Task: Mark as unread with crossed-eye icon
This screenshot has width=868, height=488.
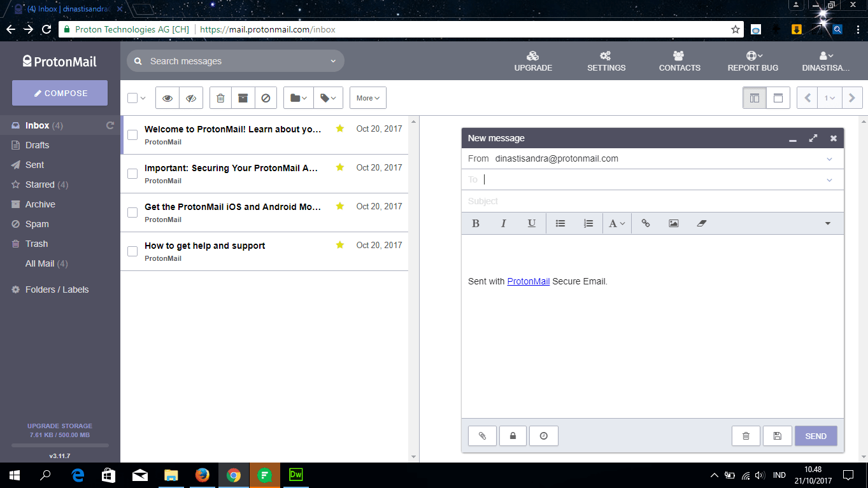Action: click(191, 98)
